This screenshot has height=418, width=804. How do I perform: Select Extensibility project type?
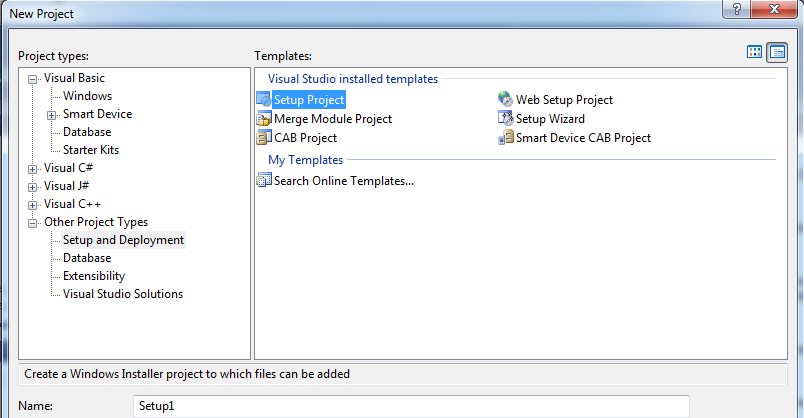click(94, 276)
